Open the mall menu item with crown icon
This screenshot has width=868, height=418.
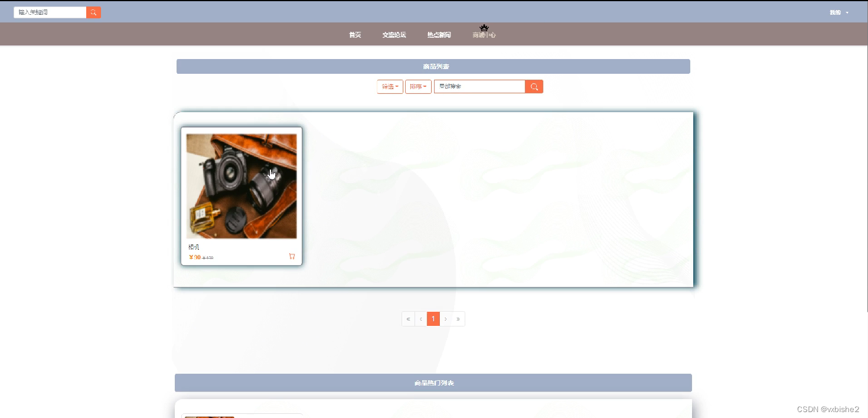(484, 34)
